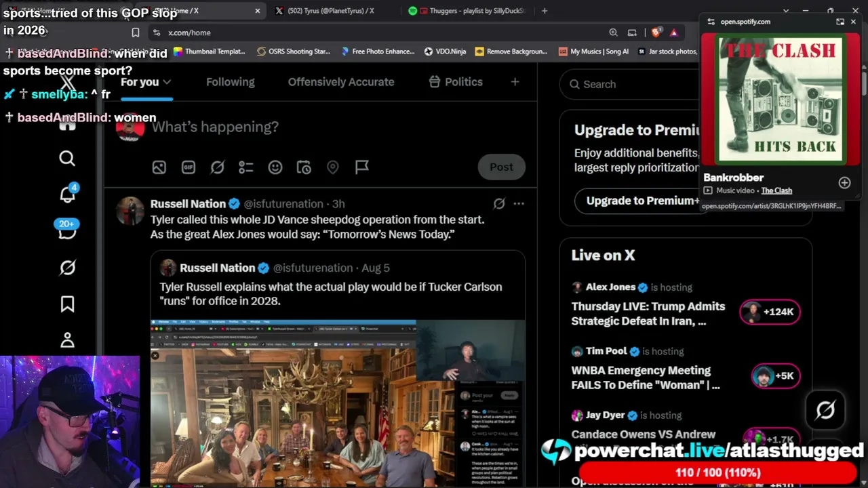Open Jay Dyer's Candace Owens VS Andrew broadcast
Screen dimensions: 868x488
[x=644, y=434]
